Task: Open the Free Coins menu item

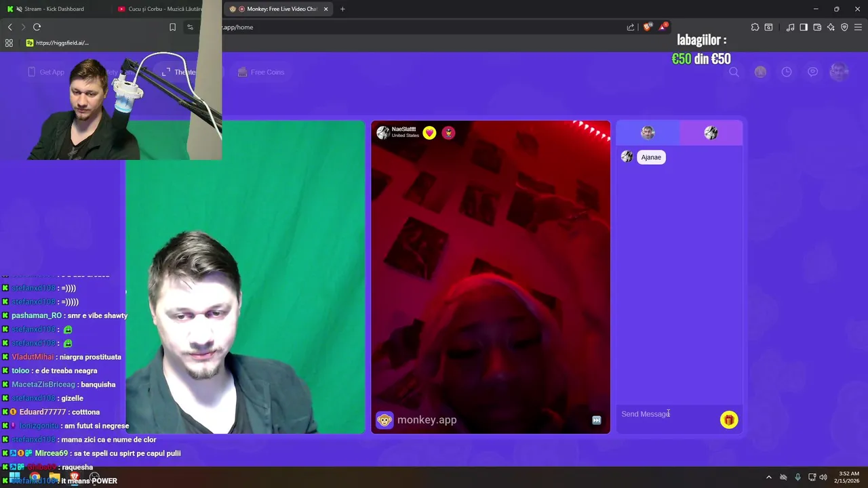Action: pos(261,72)
